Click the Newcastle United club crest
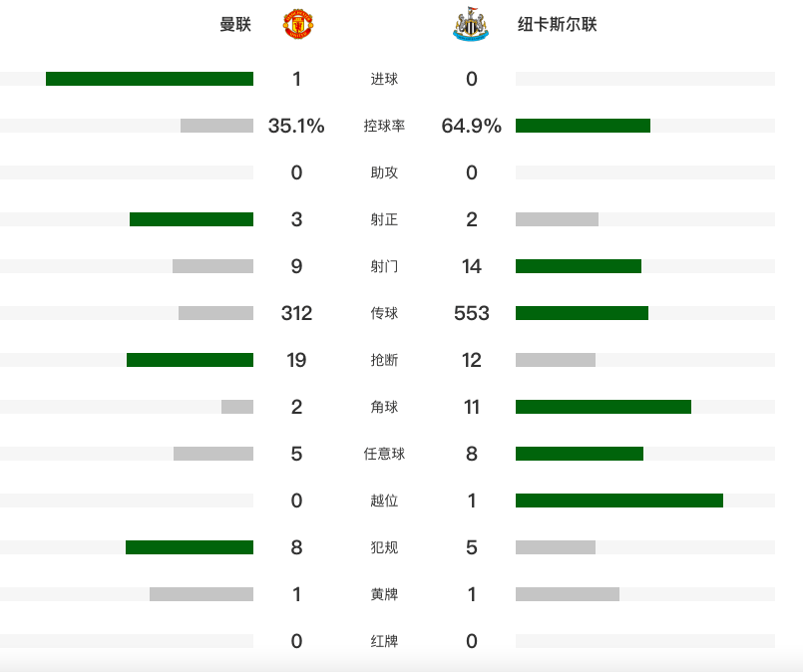803x672 pixels. click(471, 25)
